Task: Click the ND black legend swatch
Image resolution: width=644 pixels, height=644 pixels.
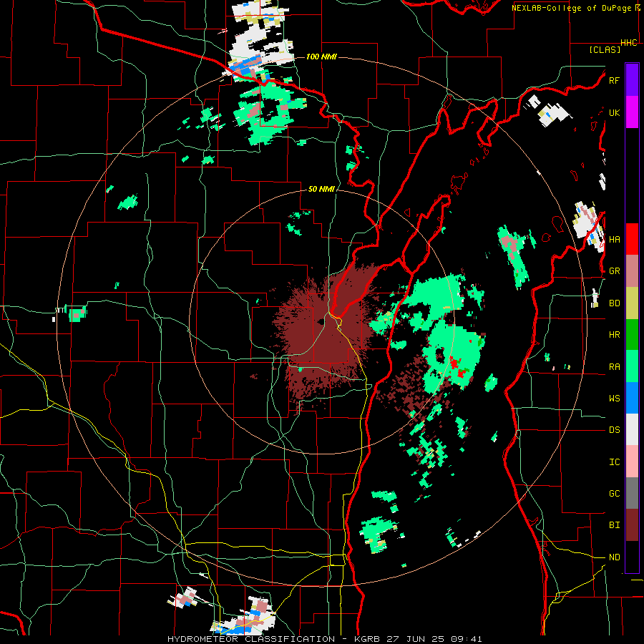Action: tap(632, 557)
